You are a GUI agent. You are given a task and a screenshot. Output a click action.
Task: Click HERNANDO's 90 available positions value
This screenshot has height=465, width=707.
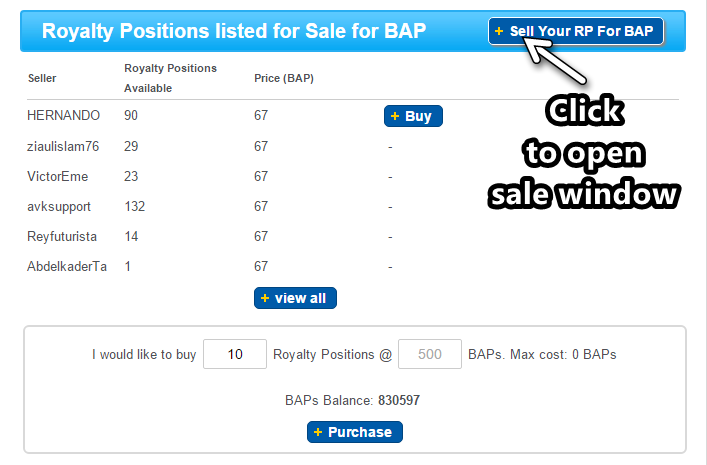coord(131,116)
